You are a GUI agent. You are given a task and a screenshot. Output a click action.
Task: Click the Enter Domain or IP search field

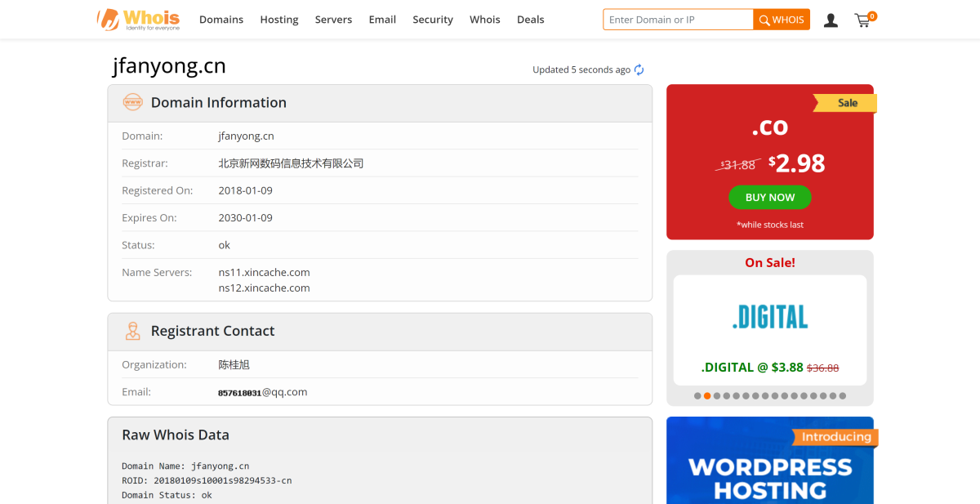coord(678,19)
